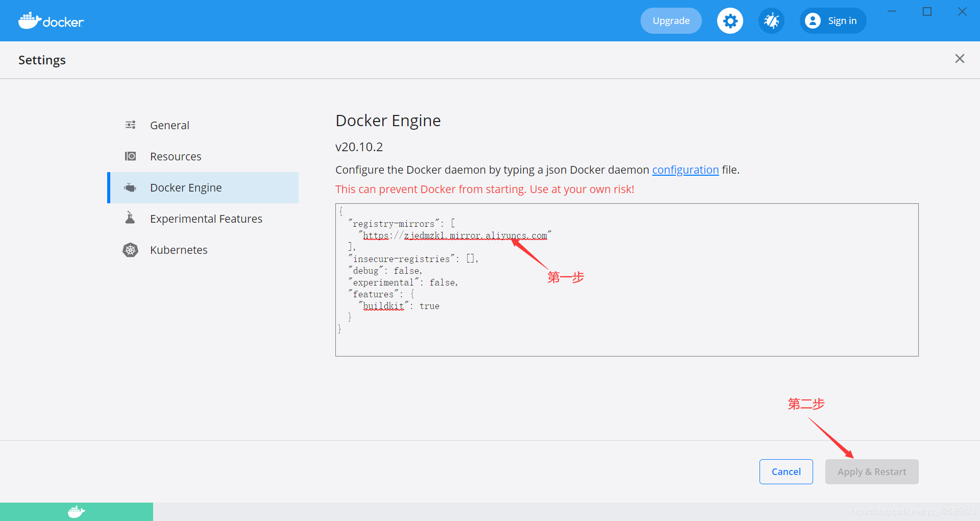This screenshot has height=521, width=980.
Task: Click Apply & Restart button
Action: (x=872, y=471)
